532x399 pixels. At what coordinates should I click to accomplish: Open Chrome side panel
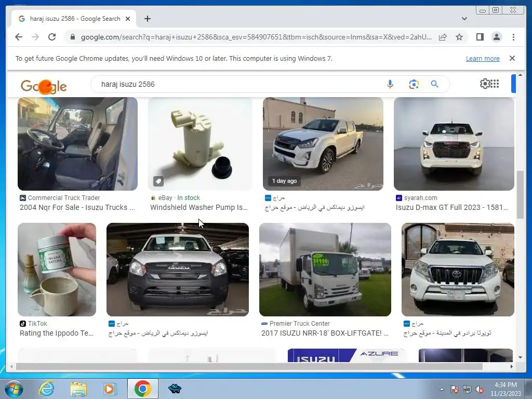tap(480, 37)
